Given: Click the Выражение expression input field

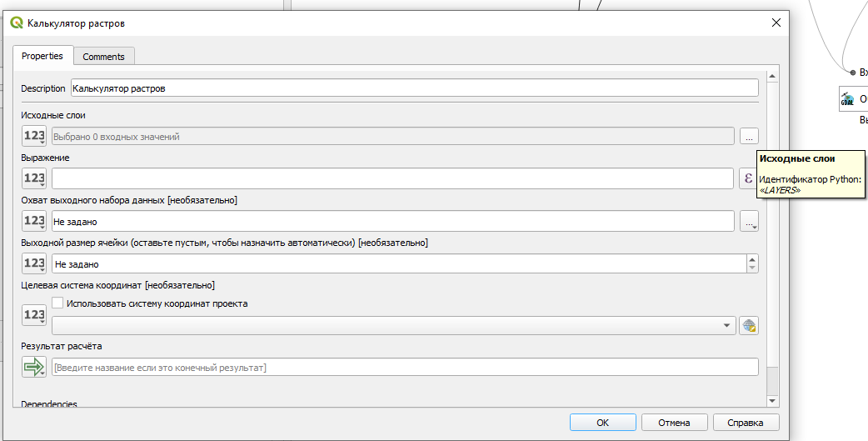Looking at the screenshot, I should click(x=393, y=178).
